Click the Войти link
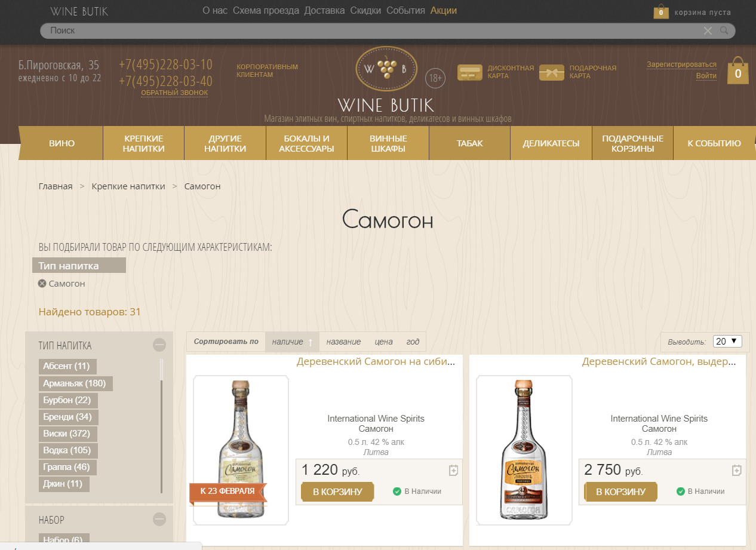The height and width of the screenshot is (550, 756). 706,76
